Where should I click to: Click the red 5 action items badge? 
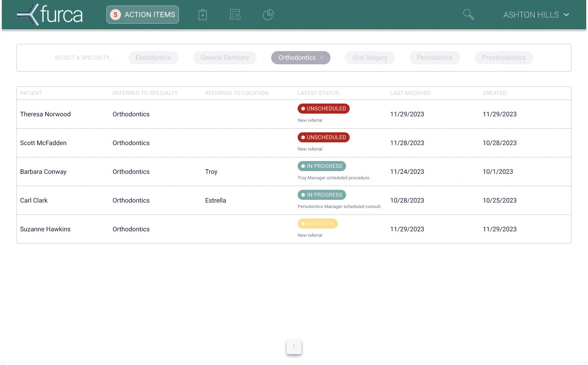115,15
